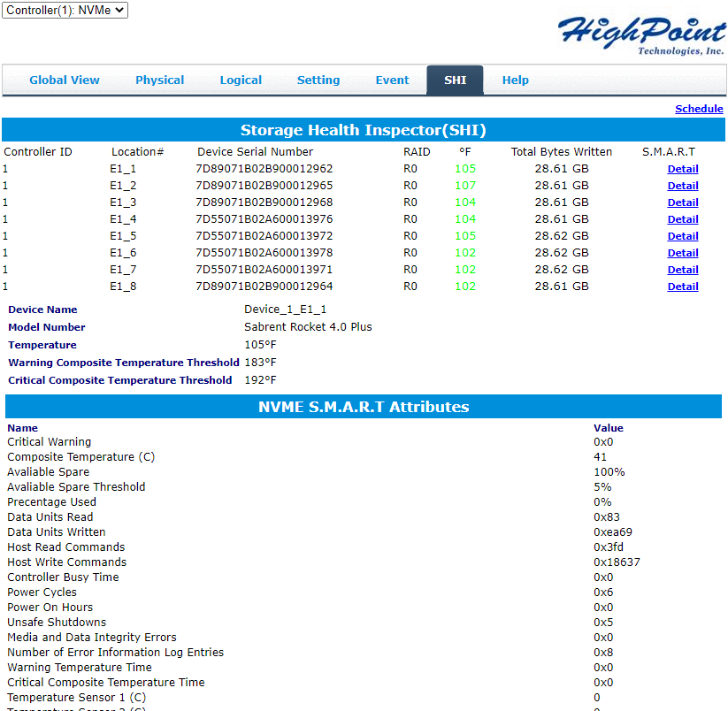Select Detail link for drive E1_7
This screenshot has height=711, width=728.
tap(682, 270)
